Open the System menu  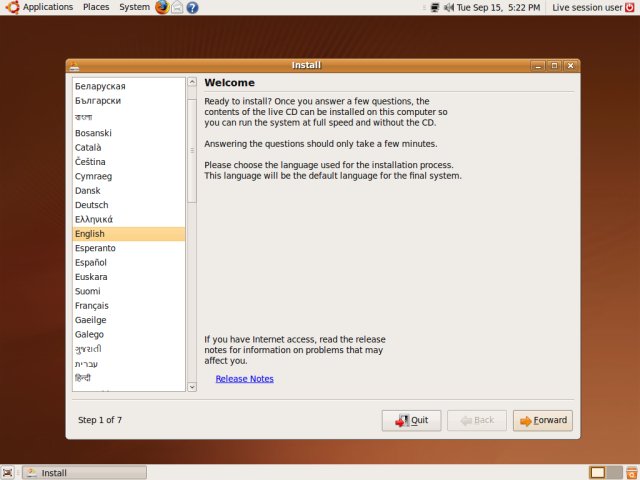coord(134,7)
